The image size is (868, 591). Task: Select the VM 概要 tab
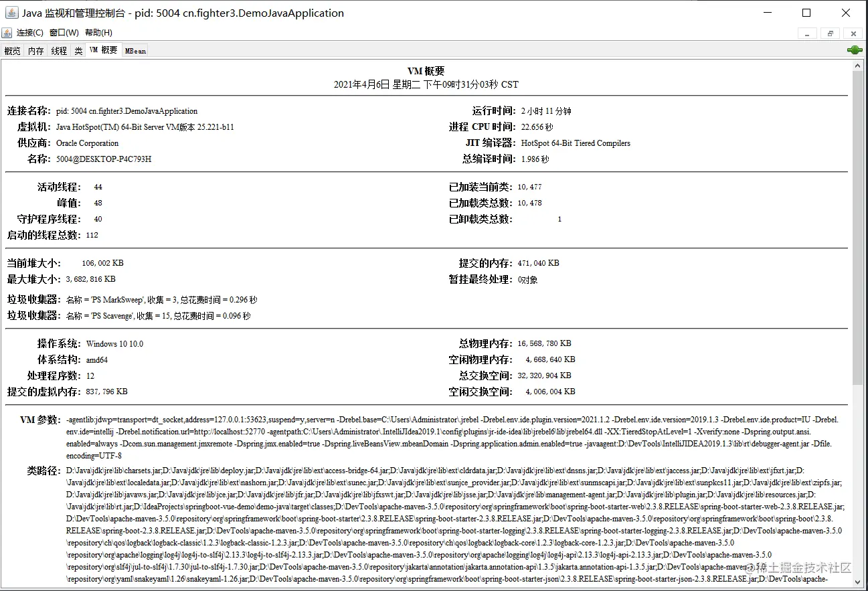[x=104, y=50]
